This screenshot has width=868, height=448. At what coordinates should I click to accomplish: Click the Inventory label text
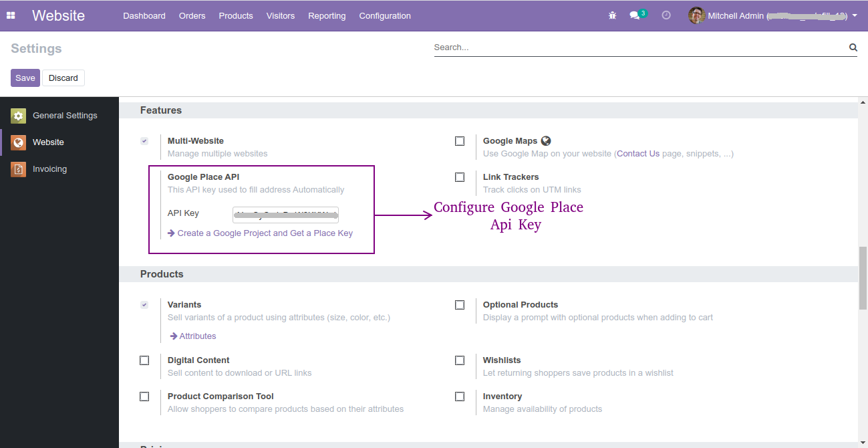[x=502, y=397]
